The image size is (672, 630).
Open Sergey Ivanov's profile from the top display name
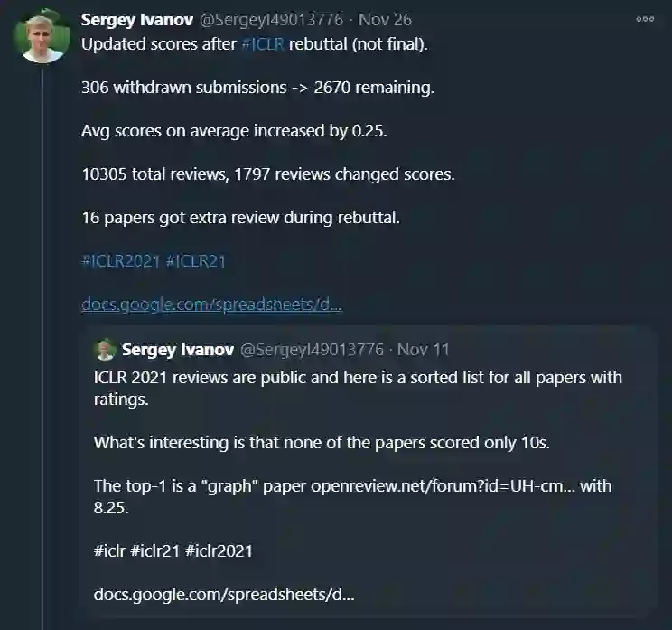(136, 20)
